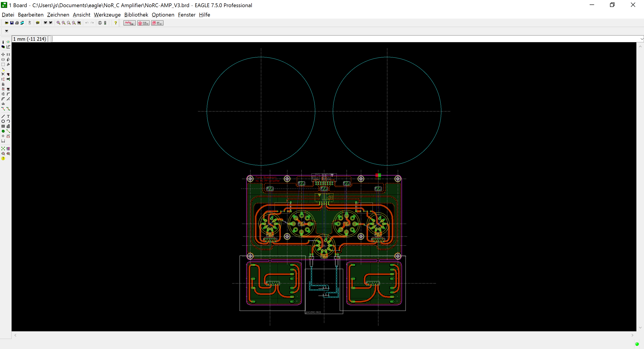Image resolution: width=644 pixels, height=349 pixels.
Task: Select the Group dashed rectangle tool
Action: tap(3, 65)
